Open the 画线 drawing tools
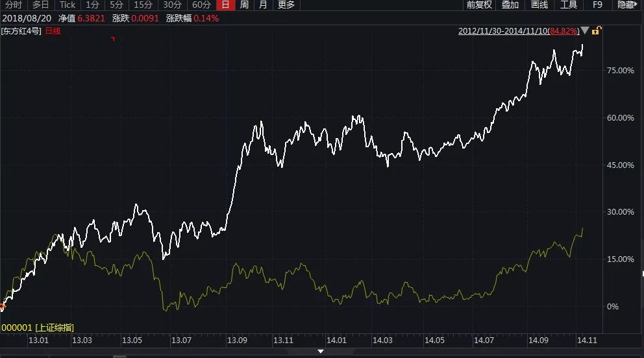This screenshot has width=644, height=358. (x=539, y=5)
